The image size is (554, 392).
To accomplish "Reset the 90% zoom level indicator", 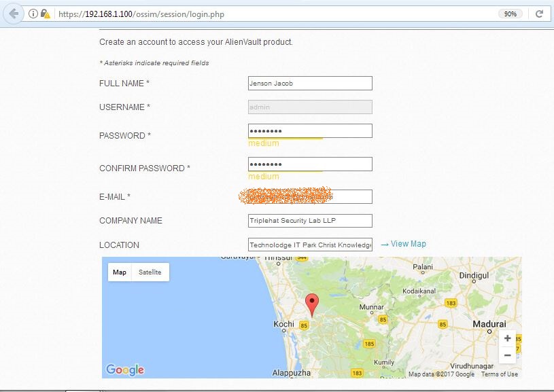I will click(x=510, y=14).
